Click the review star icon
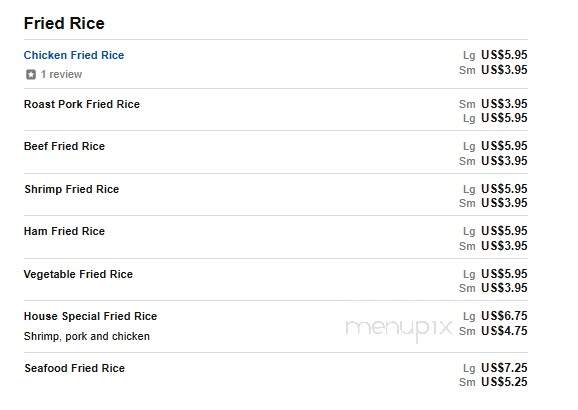Viewport: 578px width, 410px height. (x=31, y=74)
